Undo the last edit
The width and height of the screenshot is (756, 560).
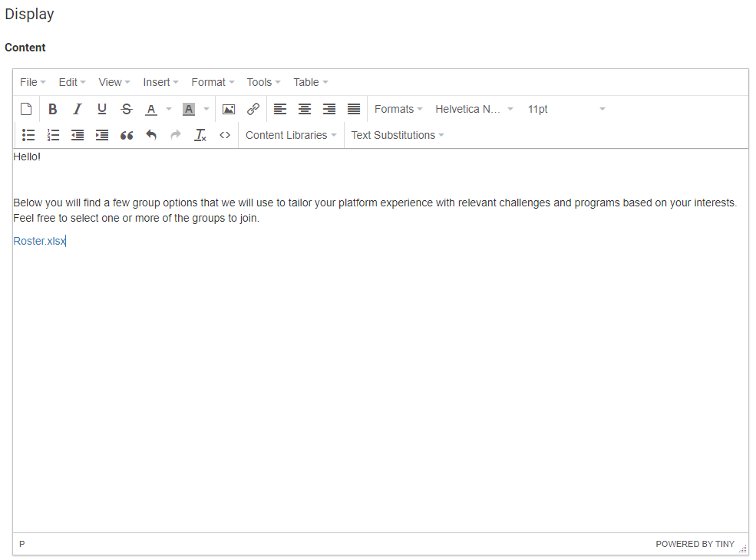(151, 135)
